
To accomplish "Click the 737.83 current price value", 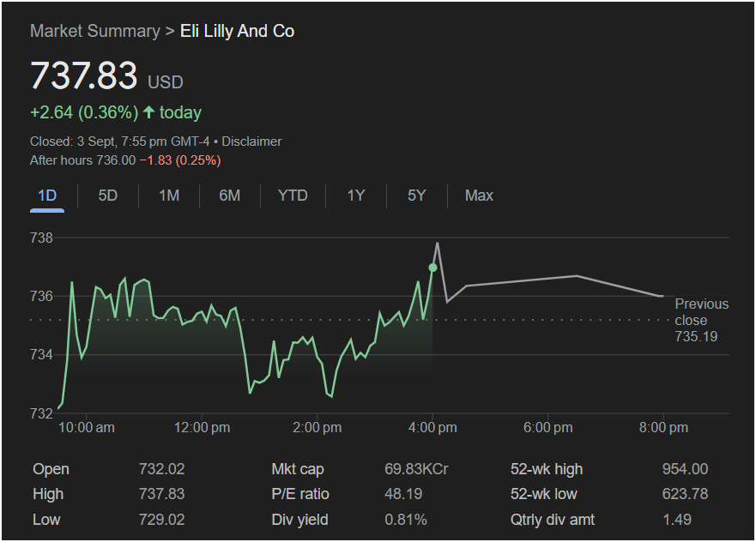I will click(x=84, y=75).
